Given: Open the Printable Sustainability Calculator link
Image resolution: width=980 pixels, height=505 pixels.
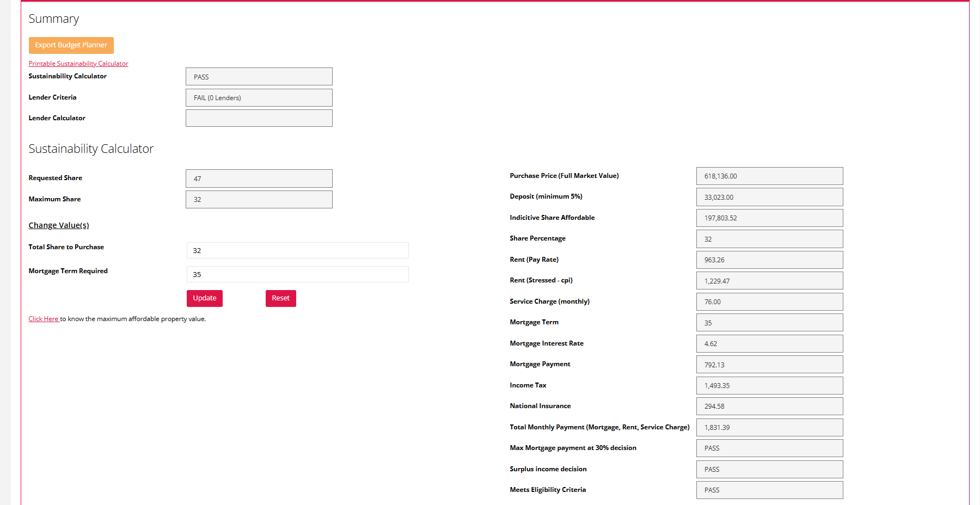Looking at the screenshot, I should [x=78, y=64].
